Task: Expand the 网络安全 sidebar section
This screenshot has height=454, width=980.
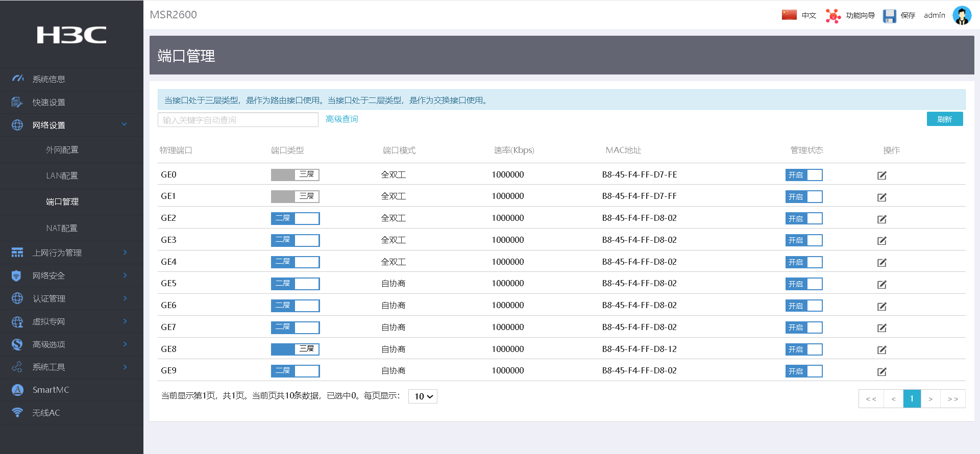Action: point(49,275)
